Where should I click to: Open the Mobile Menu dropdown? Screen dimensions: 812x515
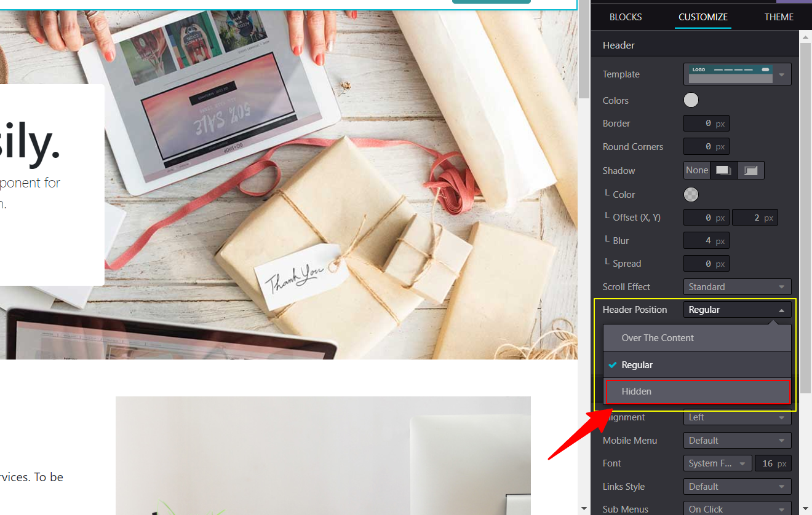point(737,440)
